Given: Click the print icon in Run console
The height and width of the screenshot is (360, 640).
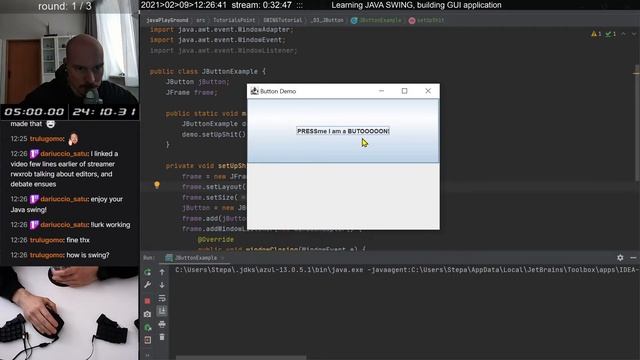Looking at the screenshot, I should point(162,324).
